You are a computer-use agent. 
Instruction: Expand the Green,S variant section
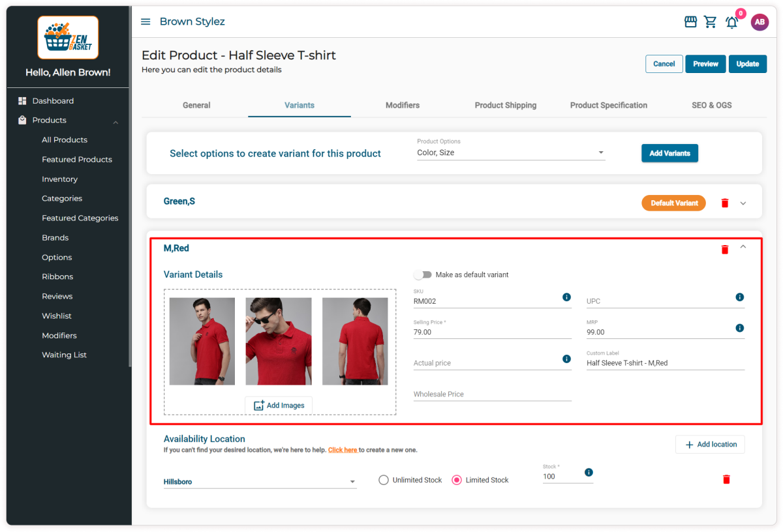point(743,202)
